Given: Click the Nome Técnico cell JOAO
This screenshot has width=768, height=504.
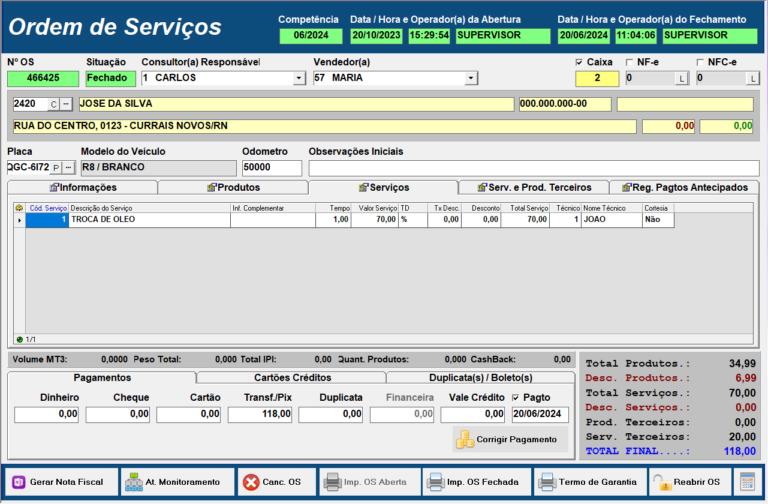Looking at the screenshot, I should [x=612, y=220].
